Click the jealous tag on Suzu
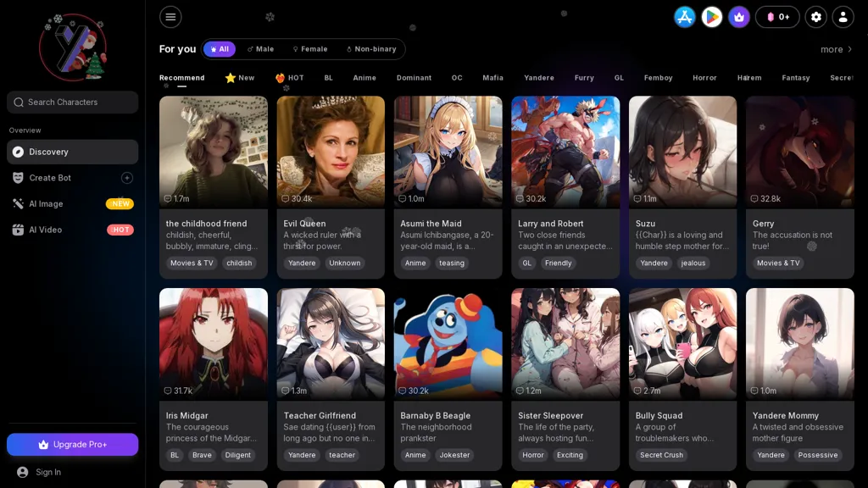The height and width of the screenshot is (488, 868). [x=693, y=263]
